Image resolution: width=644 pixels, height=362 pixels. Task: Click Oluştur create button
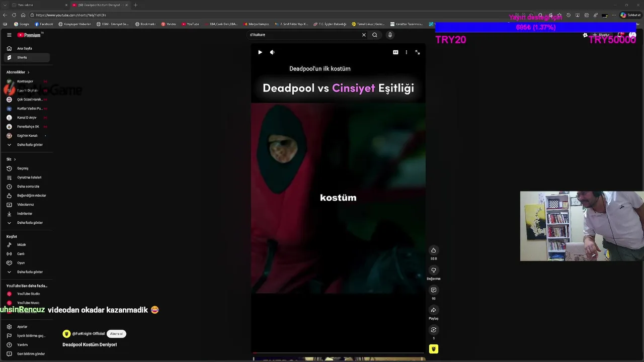point(602,35)
